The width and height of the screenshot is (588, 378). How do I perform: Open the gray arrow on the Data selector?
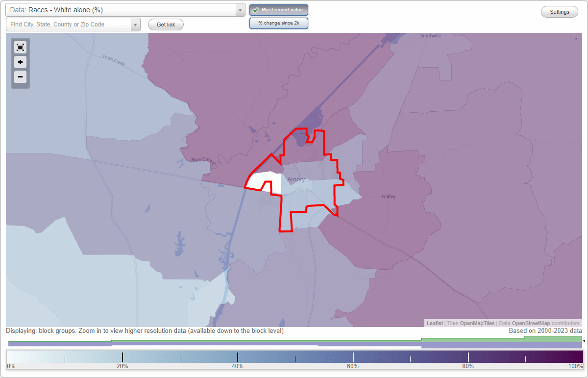[239, 10]
